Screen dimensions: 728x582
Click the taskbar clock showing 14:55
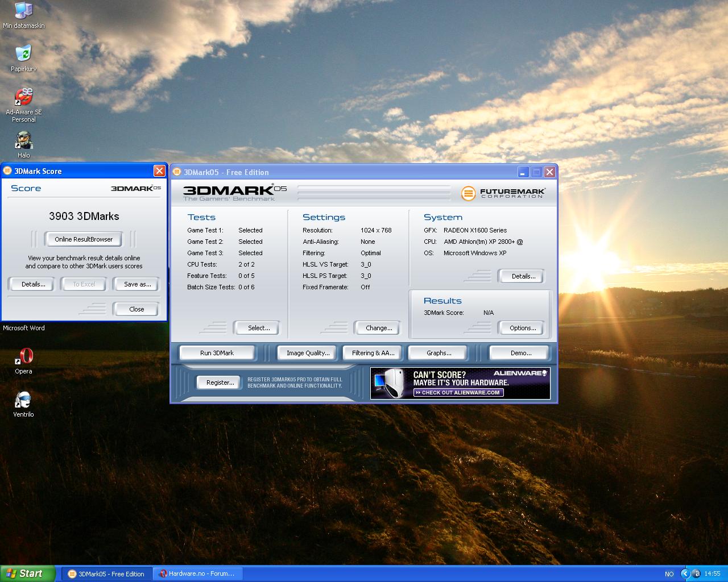[712, 574]
